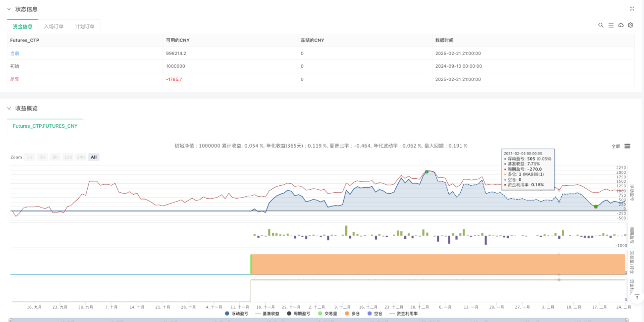
Task: Open the settings gear icon
Action: tap(631, 25)
